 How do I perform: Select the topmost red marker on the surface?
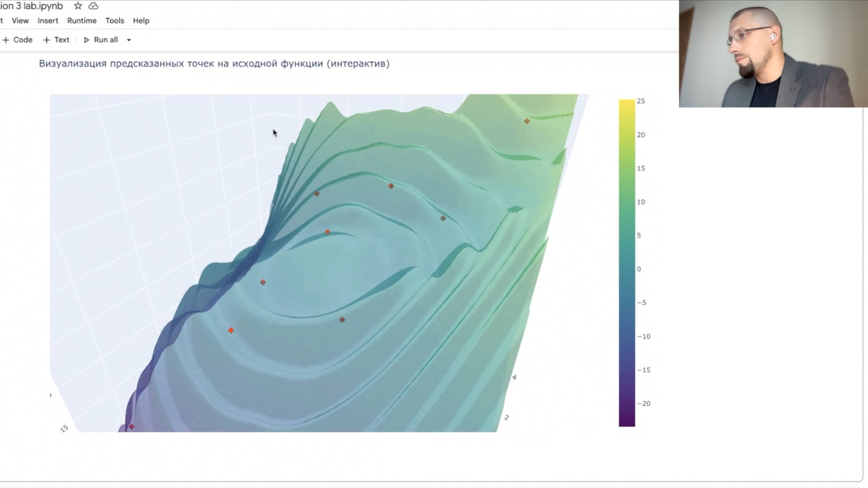pyautogui.click(x=527, y=121)
